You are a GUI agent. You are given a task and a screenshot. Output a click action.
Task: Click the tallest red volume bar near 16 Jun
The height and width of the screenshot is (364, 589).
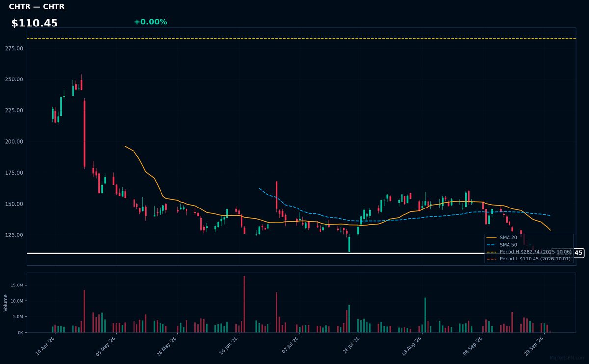point(244,304)
